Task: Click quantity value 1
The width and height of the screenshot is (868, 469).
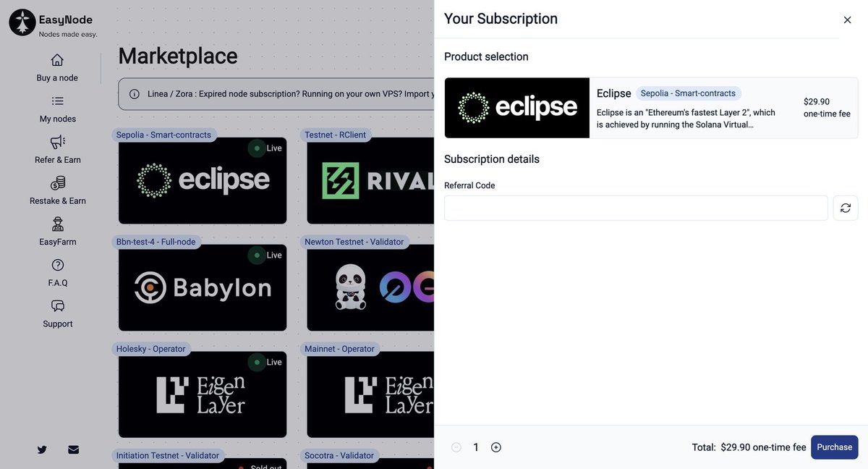Action: 476,447
